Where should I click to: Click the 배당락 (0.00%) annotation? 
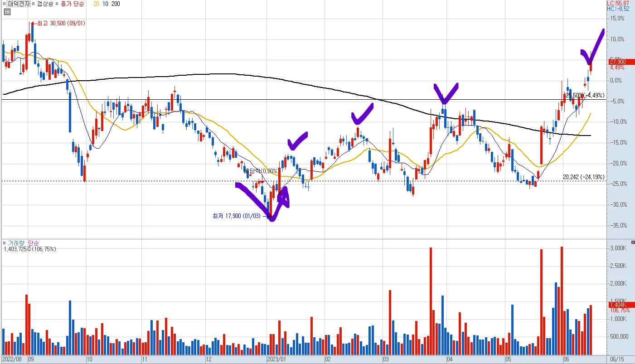(x=261, y=171)
